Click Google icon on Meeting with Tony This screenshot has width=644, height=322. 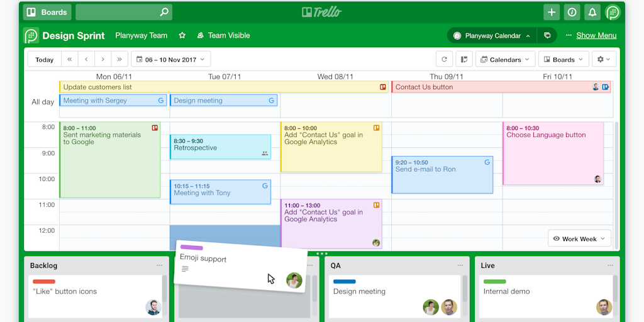tap(265, 186)
